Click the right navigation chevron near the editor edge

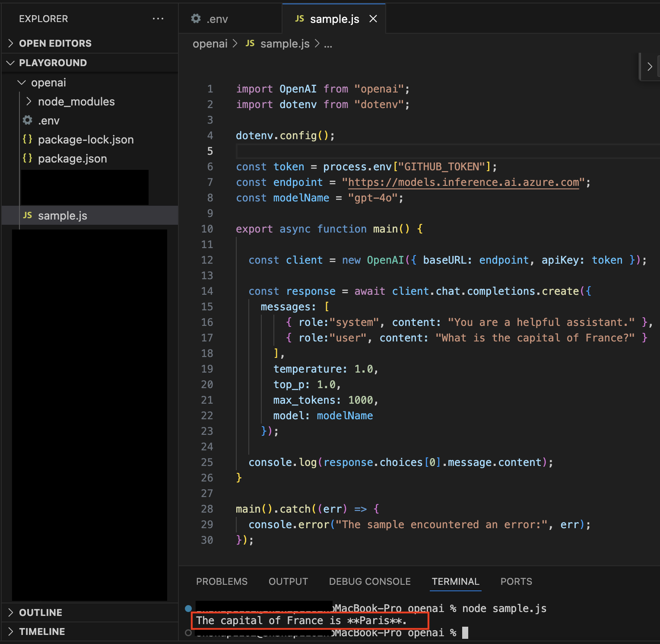tap(650, 67)
